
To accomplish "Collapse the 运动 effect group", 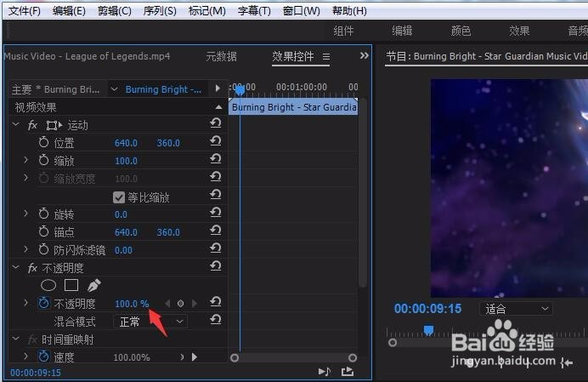I will 16,124.
